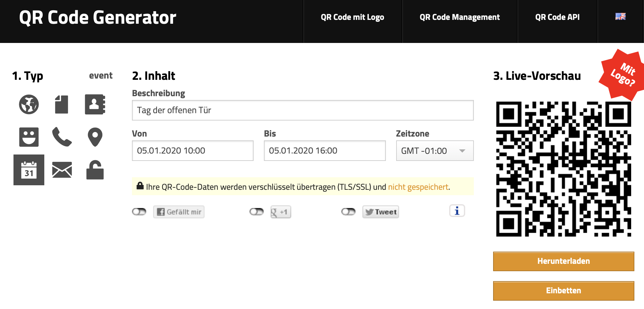The image size is (644, 309).
Task: Toggle the Google +1 switch
Action: tap(256, 212)
